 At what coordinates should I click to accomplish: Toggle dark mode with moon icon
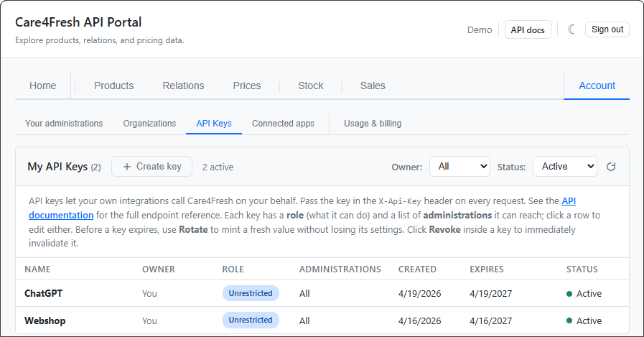(x=571, y=29)
